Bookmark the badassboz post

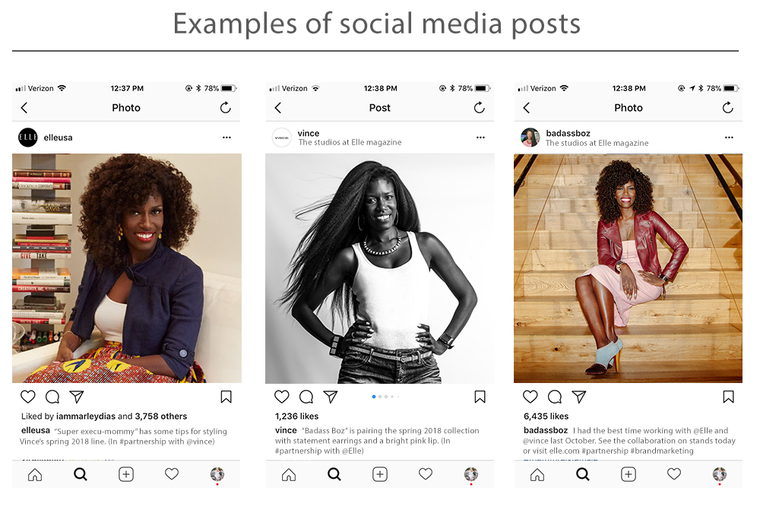pos(728,397)
